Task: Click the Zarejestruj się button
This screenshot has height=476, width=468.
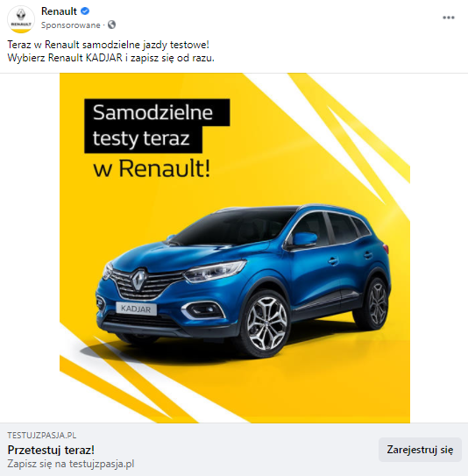Action: (x=420, y=450)
